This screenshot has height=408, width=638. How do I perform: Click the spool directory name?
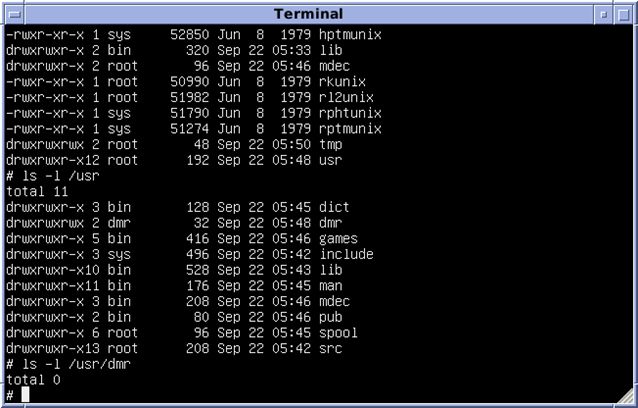pyautogui.click(x=338, y=332)
